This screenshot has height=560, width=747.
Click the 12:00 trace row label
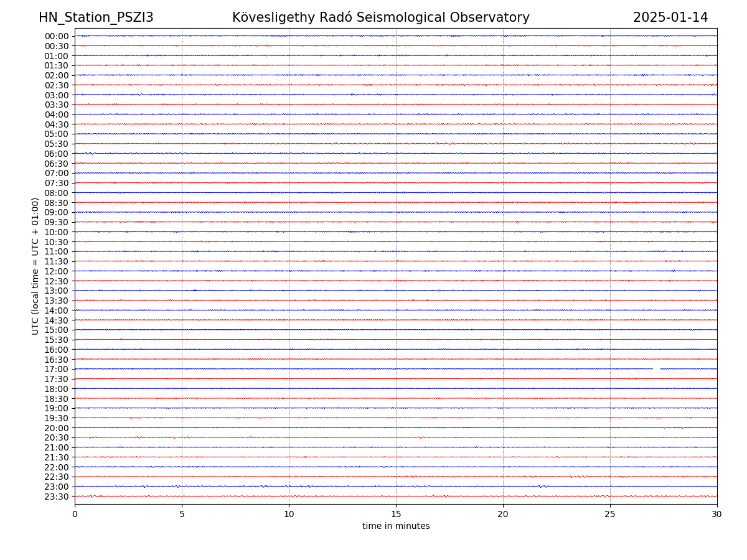(x=57, y=271)
